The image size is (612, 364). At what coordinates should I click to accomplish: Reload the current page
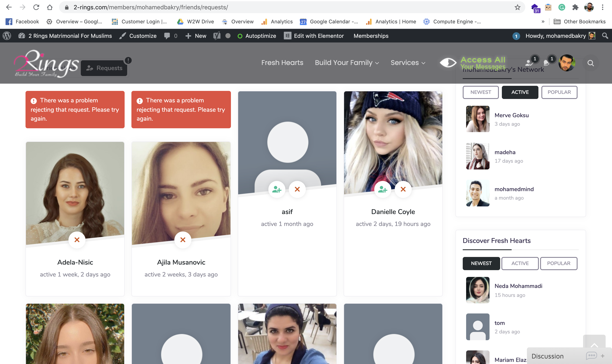pos(36,7)
